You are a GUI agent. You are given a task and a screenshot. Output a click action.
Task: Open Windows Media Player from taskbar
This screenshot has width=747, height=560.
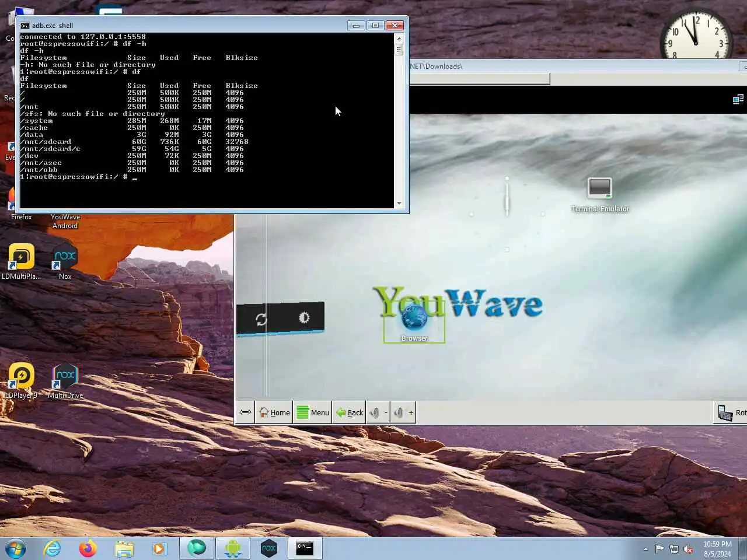click(x=159, y=548)
